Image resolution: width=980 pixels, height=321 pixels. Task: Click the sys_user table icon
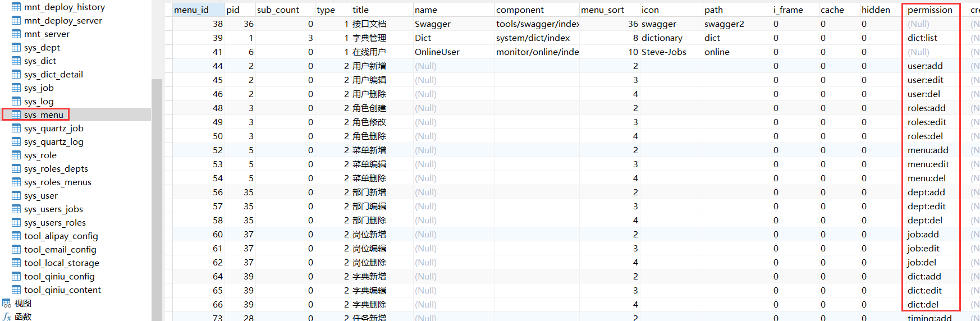tap(16, 196)
